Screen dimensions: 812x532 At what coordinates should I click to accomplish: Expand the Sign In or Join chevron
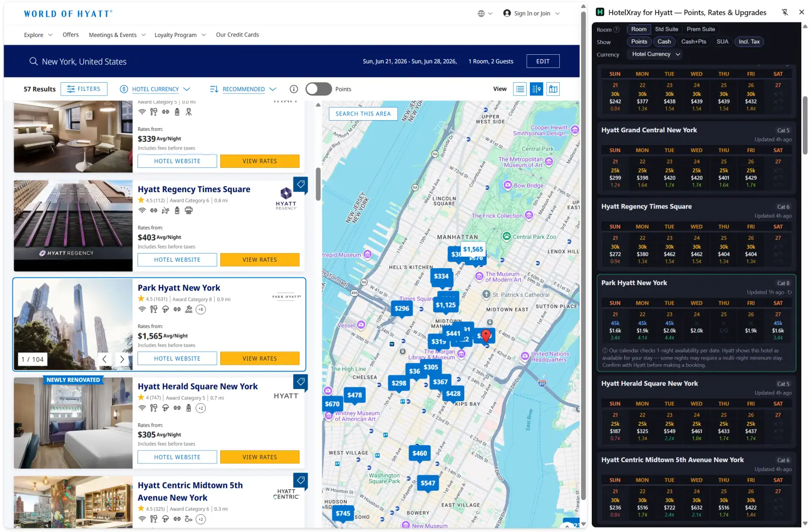click(x=557, y=14)
